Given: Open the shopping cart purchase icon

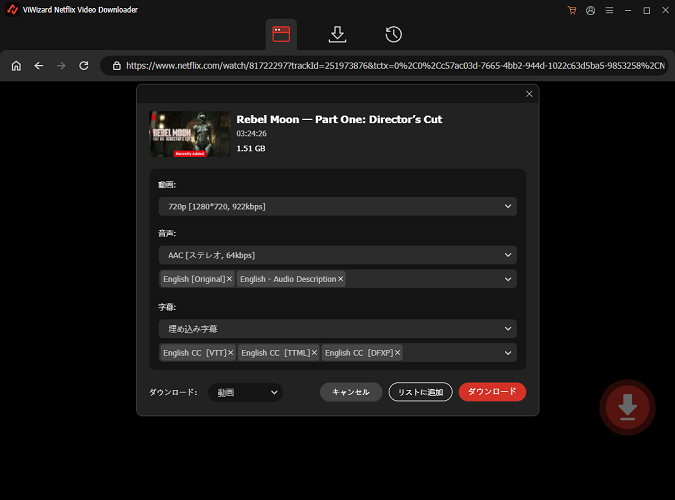Looking at the screenshot, I should [572, 10].
